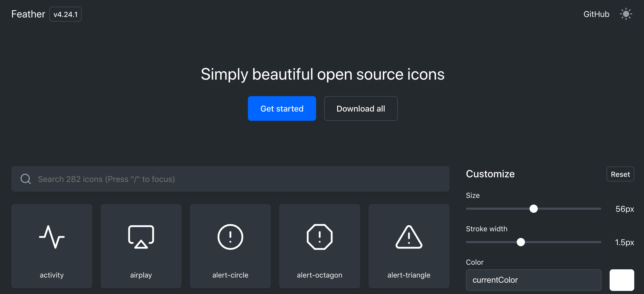The height and width of the screenshot is (294, 644).
Task: Click the Stroke width slider handle
Action: [x=521, y=242]
